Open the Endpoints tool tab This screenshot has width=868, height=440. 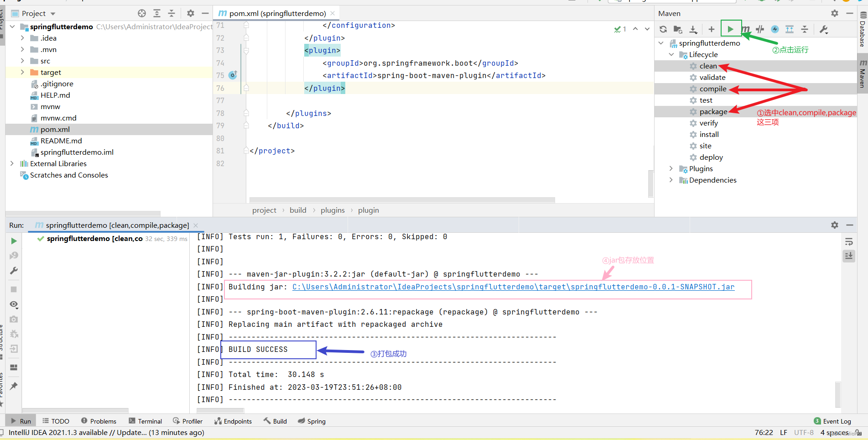tap(233, 421)
